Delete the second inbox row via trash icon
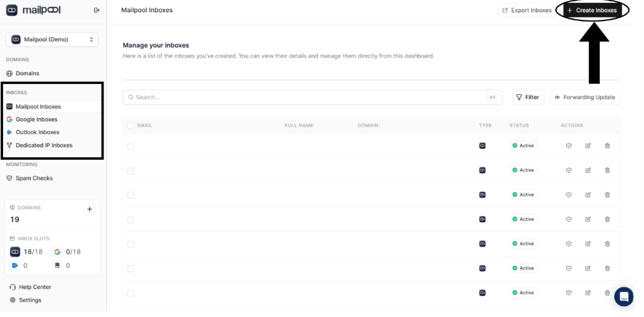This screenshot has height=317, width=644. [607, 170]
